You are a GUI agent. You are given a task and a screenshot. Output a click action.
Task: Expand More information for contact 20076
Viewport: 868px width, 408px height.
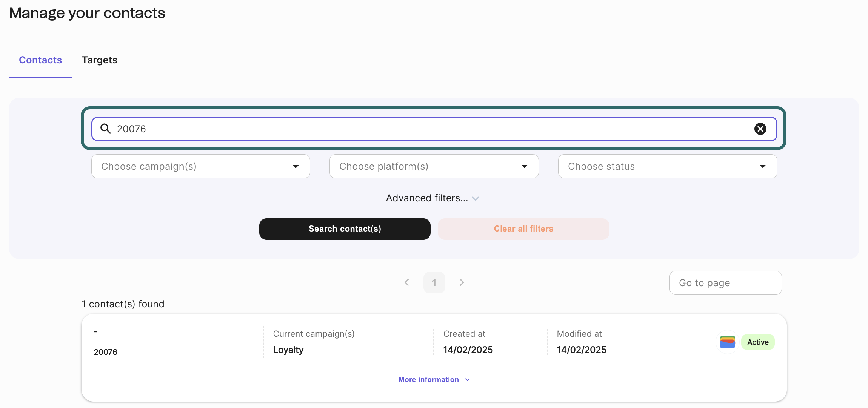[434, 380]
